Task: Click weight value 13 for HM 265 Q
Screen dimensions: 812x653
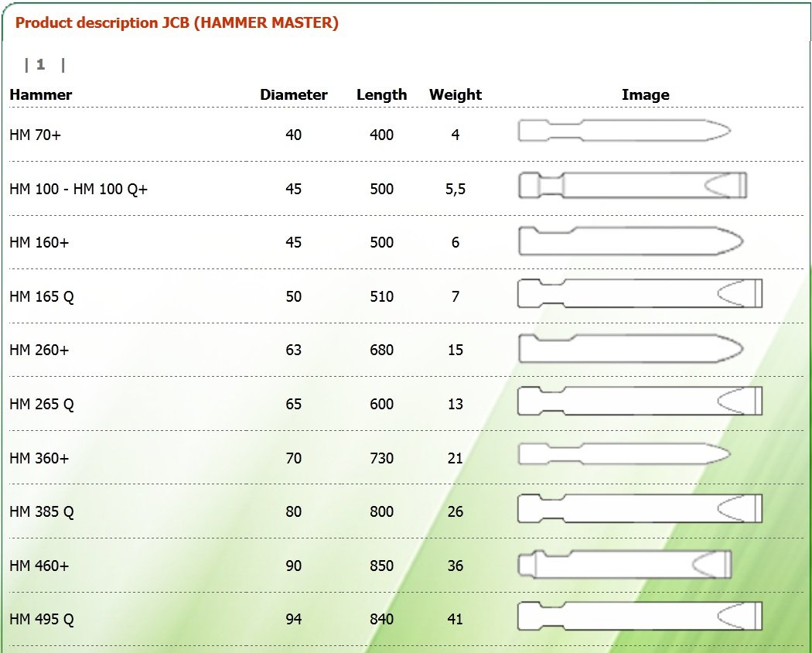Action: click(x=455, y=404)
